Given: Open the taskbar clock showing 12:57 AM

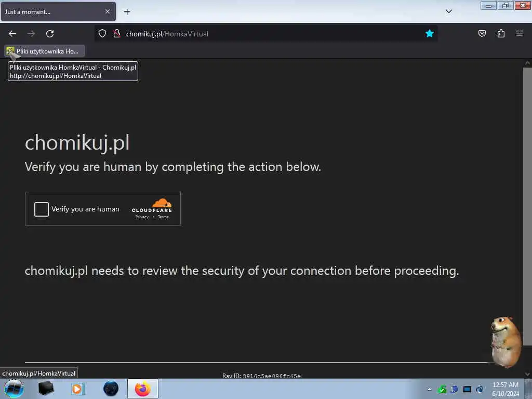Looking at the screenshot, I should pos(505,389).
